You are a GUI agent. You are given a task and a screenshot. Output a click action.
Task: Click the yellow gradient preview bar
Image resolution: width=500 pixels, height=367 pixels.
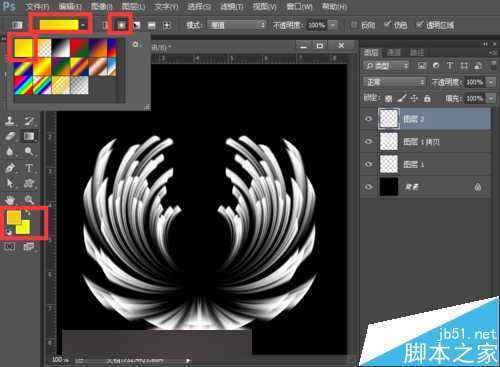tap(59, 25)
